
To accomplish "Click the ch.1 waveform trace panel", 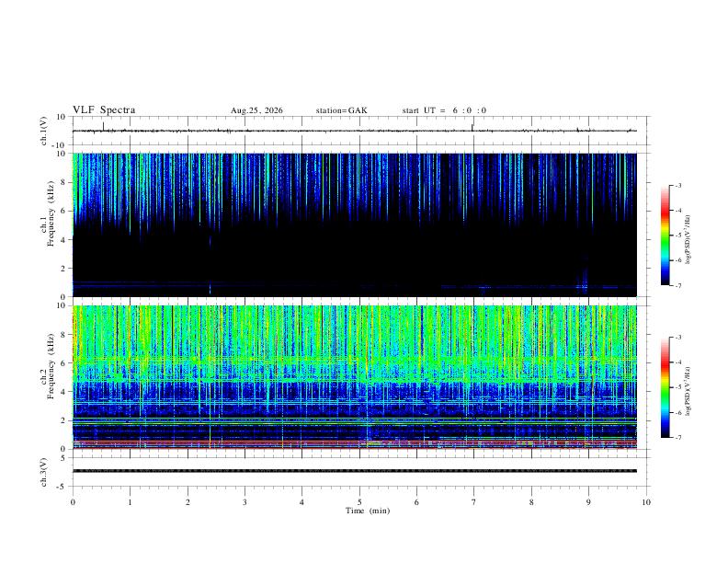I will pyautogui.click(x=359, y=131).
